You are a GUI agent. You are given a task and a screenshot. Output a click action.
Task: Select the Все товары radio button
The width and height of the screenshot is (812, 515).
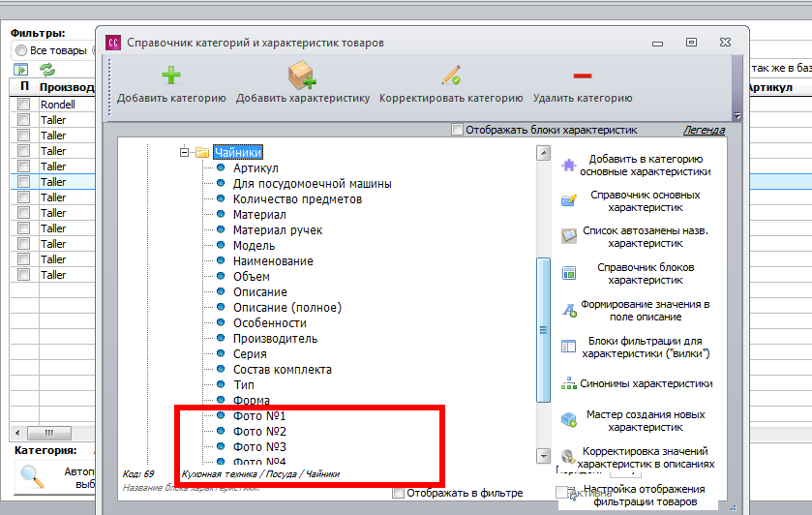[x=20, y=50]
